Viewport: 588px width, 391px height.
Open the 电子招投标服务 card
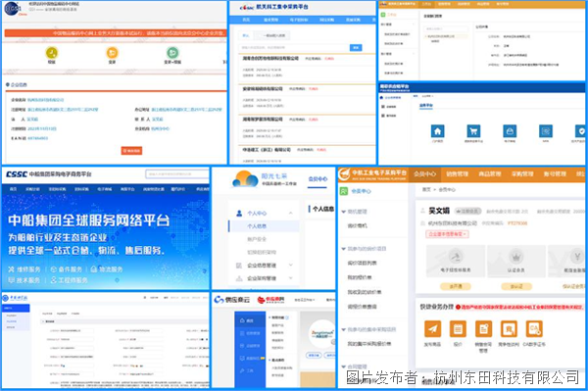click(456, 262)
